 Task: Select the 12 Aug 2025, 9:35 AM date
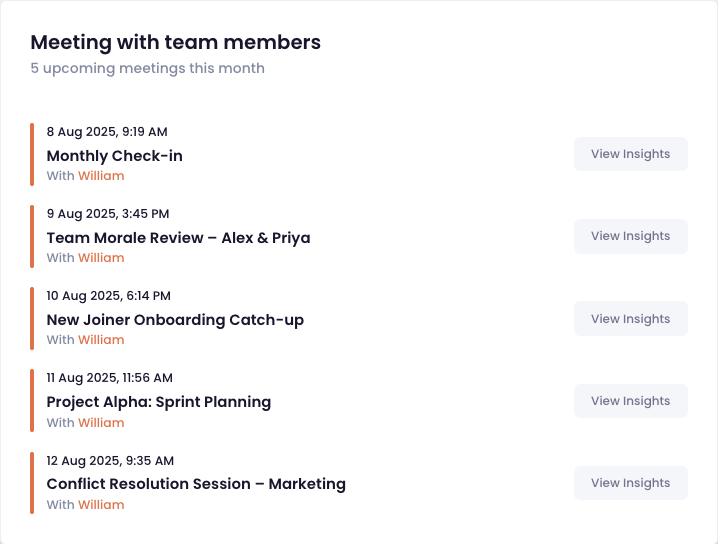coord(110,460)
